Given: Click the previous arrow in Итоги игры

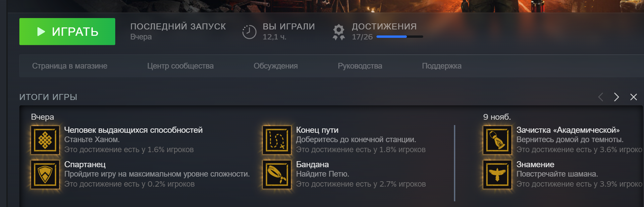Looking at the screenshot, I should tap(601, 97).
